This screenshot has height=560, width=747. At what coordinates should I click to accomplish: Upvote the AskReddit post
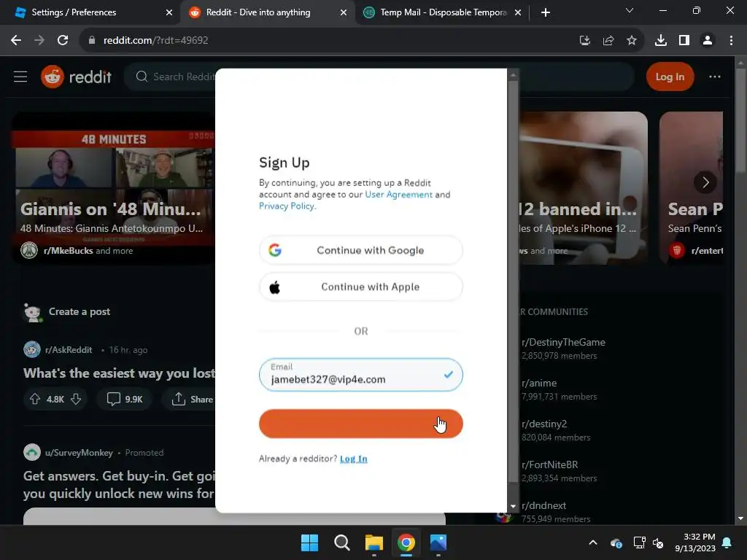click(35, 399)
